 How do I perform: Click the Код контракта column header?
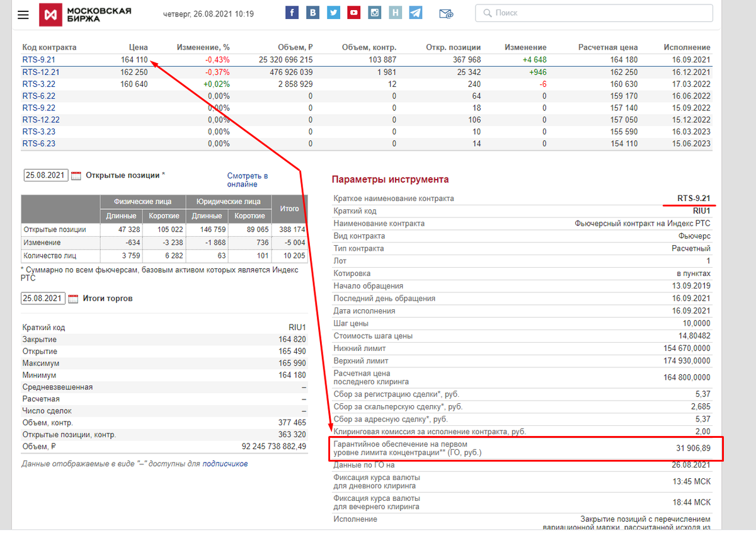click(x=49, y=47)
